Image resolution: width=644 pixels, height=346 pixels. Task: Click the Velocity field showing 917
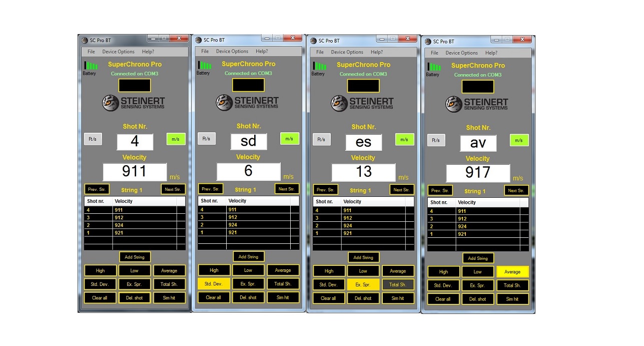[x=478, y=173]
